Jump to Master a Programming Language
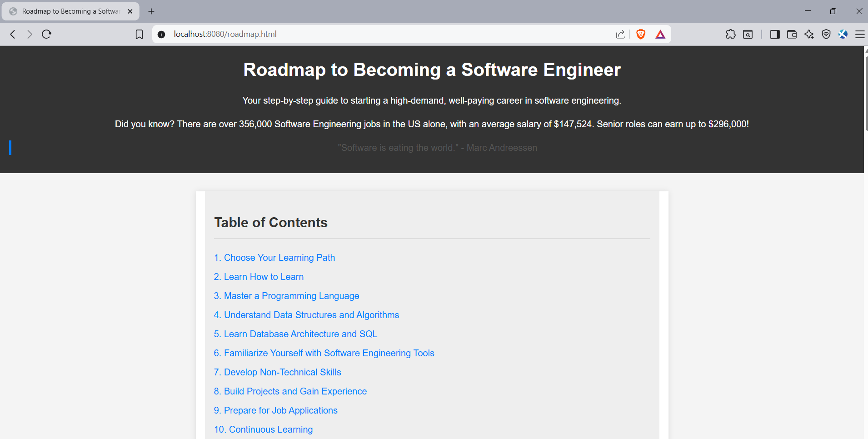This screenshot has height=439, width=868. [x=286, y=296]
